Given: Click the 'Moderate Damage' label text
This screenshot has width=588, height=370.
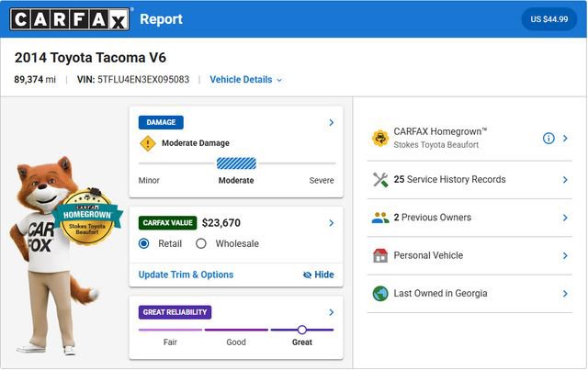Looking at the screenshot, I should (196, 143).
